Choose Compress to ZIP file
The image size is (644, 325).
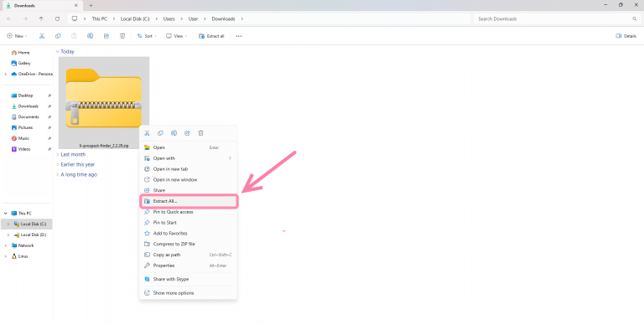click(x=188, y=244)
